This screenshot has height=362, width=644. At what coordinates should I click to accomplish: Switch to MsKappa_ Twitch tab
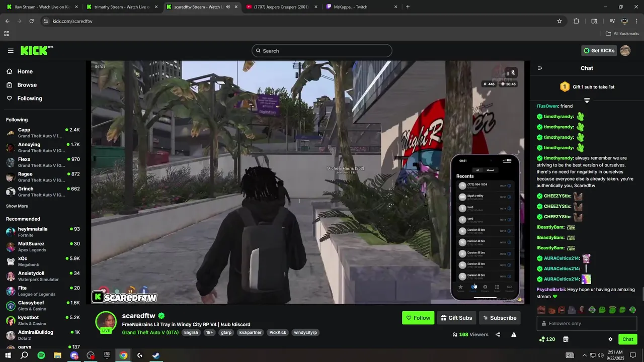[x=361, y=7]
